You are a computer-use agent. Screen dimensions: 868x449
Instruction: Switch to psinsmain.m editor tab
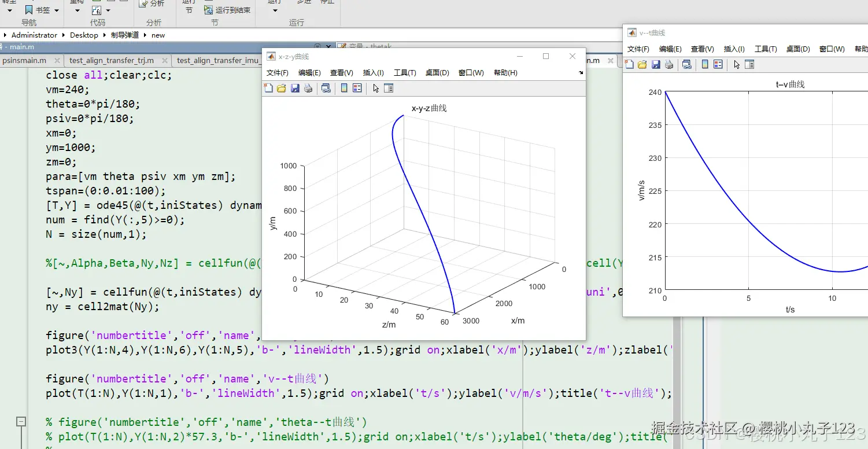24,60
